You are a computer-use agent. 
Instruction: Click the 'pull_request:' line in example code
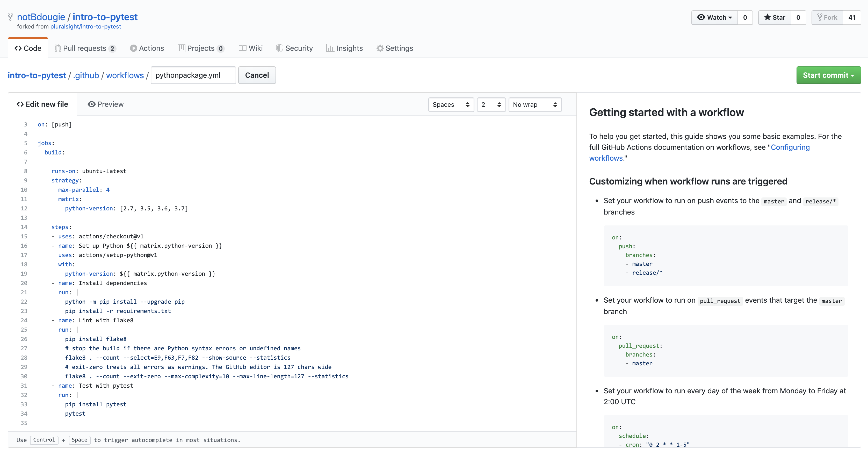(x=641, y=346)
